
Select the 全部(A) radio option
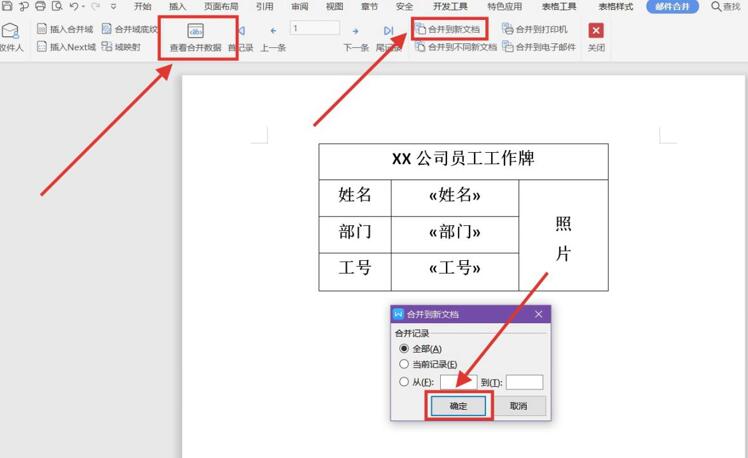(404, 349)
